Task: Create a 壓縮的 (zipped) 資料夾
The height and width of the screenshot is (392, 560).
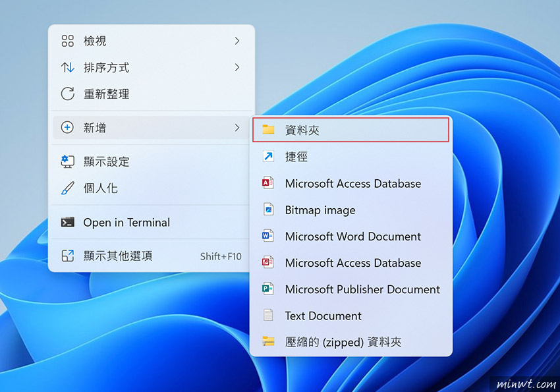Action: tap(350, 342)
